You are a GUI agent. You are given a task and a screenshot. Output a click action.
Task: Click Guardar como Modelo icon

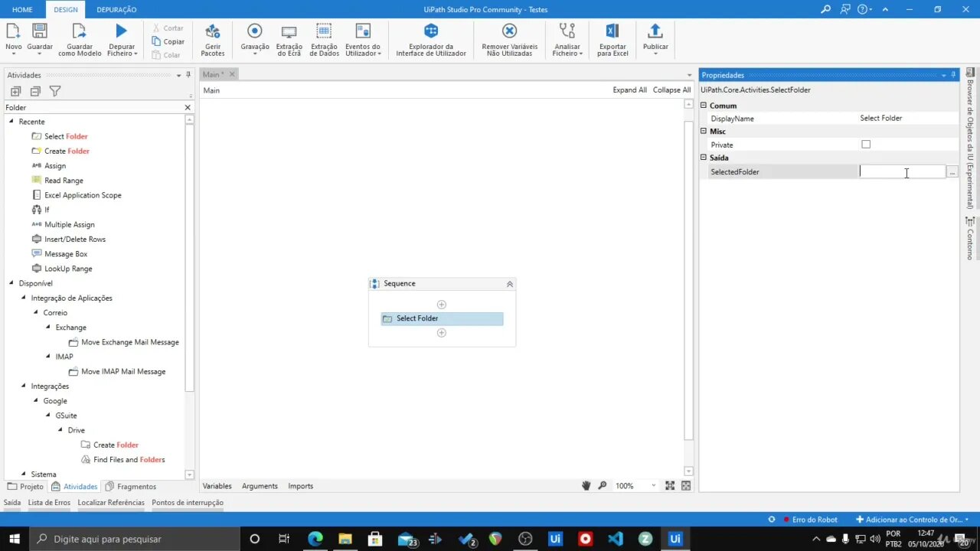tap(80, 31)
